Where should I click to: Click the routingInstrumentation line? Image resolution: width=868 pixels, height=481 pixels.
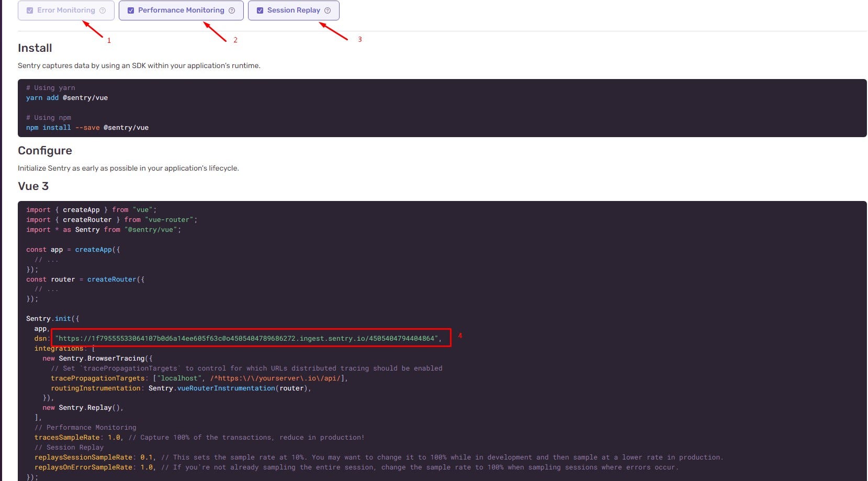[x=181, y=388]
